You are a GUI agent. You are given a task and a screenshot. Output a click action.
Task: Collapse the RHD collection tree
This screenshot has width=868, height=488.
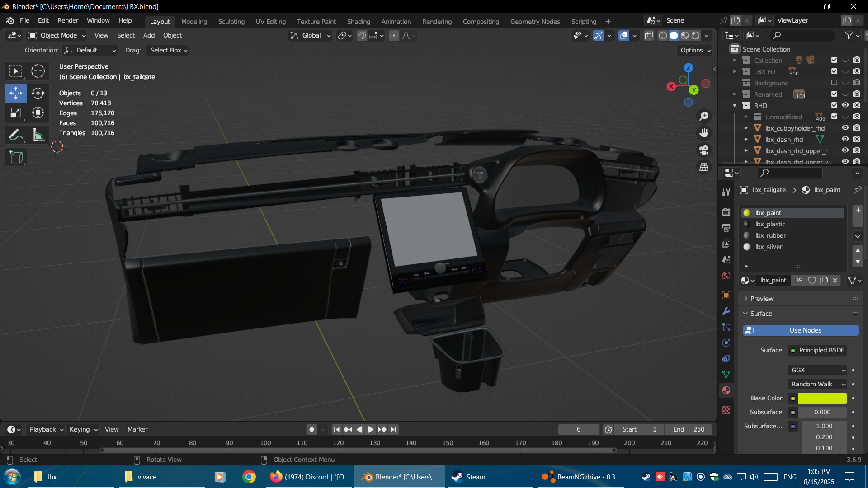735,105
